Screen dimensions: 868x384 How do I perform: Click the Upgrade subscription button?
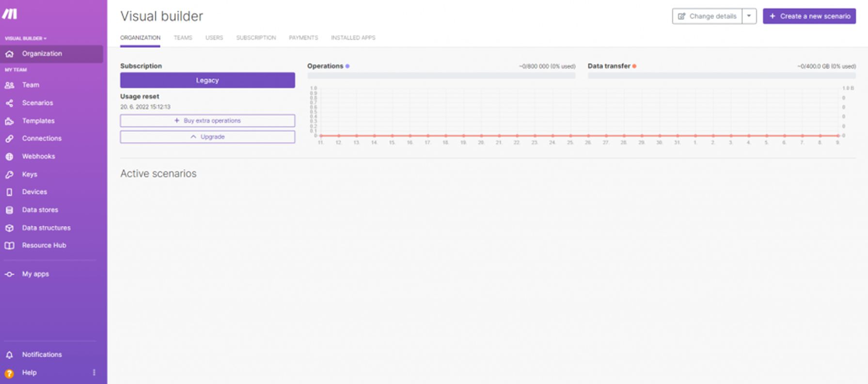pyautogui.click(x=207, y=137)
